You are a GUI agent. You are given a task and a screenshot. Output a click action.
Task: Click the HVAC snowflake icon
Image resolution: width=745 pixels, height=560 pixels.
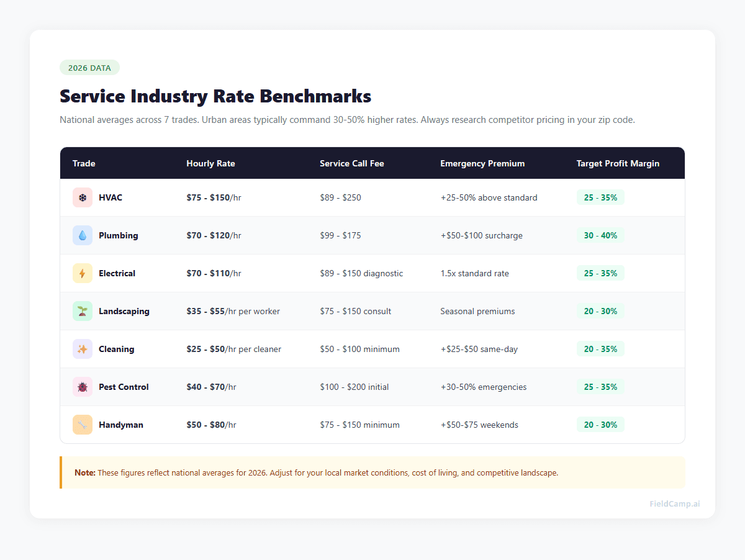pyautogui.click(x=82, y=197)
